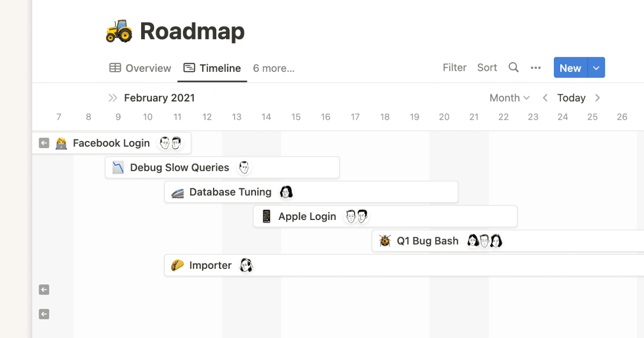Click the beetle icon on Q1 Bug Bash
The height and width of the screenshot is (338, 644).
(384, 241)
